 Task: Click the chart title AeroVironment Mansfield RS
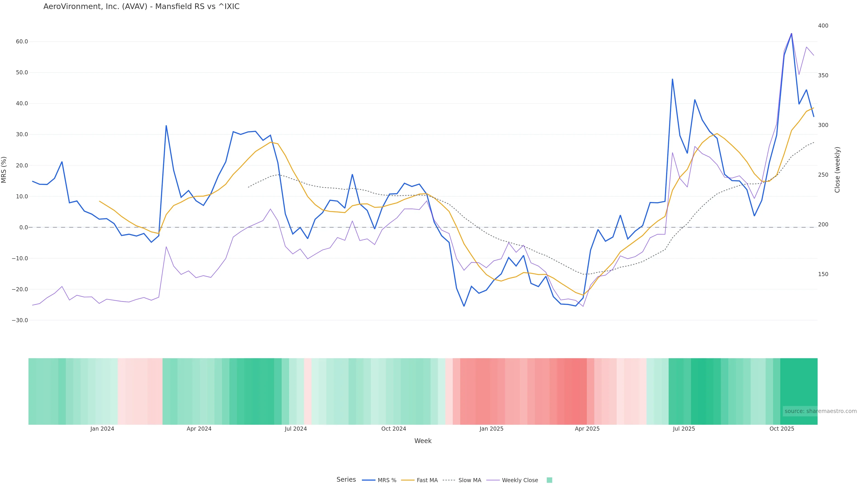click(141, 7)
